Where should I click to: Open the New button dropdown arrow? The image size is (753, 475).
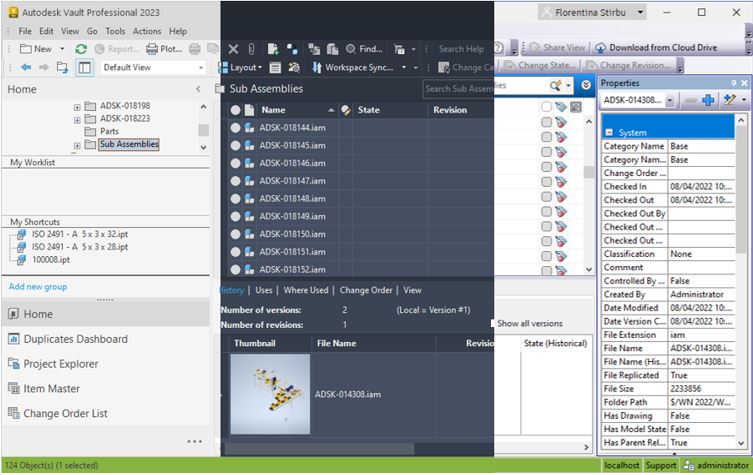[62, 49]
